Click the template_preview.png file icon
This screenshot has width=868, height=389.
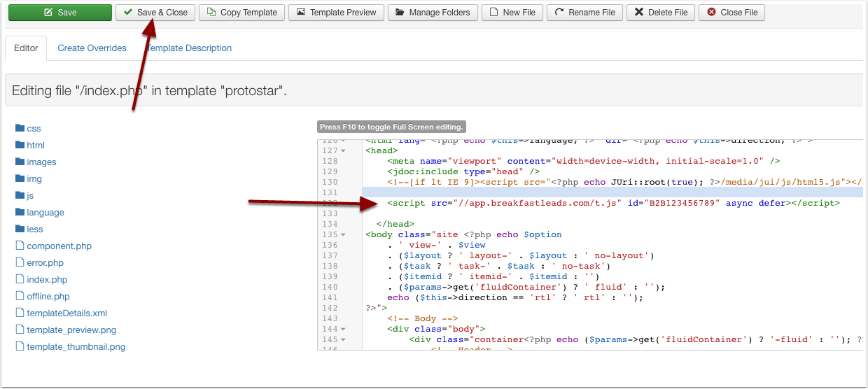pos(20,330)
